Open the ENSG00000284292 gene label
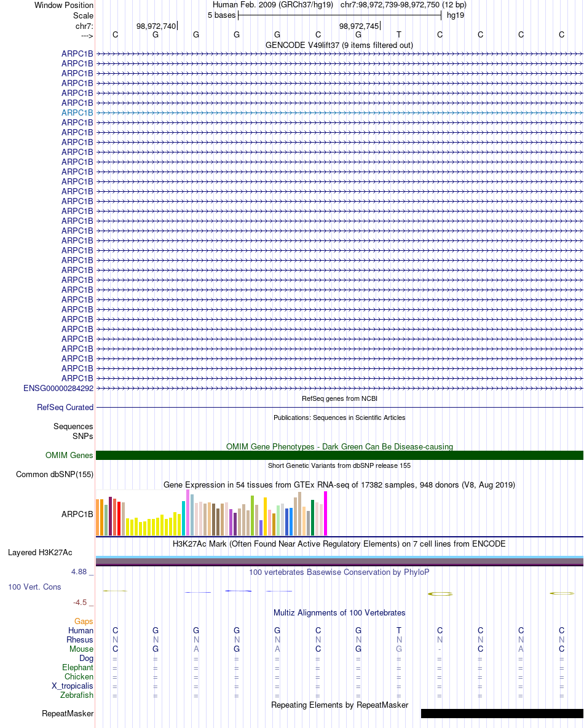The image size is (584, 728). point(58,388)
